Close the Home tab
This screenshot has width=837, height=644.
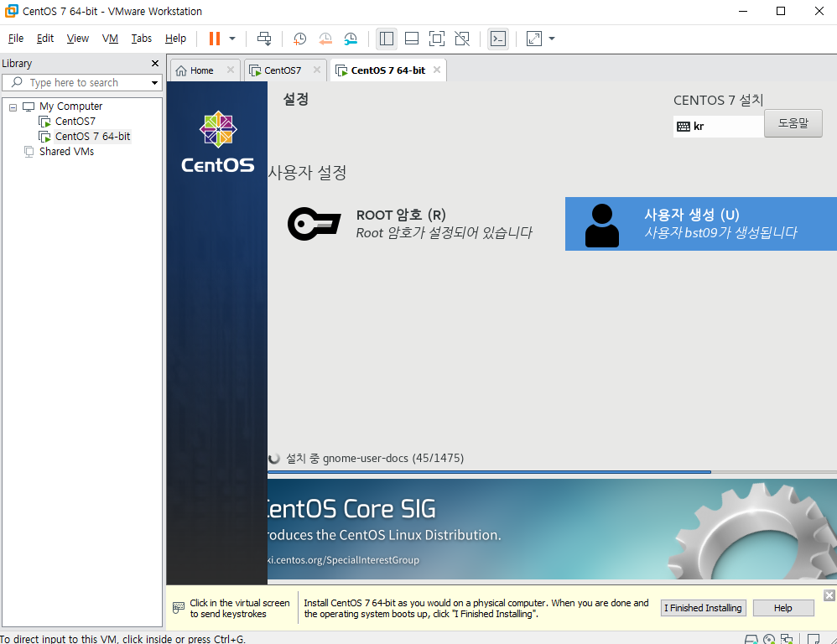click(x=231, y=70)
